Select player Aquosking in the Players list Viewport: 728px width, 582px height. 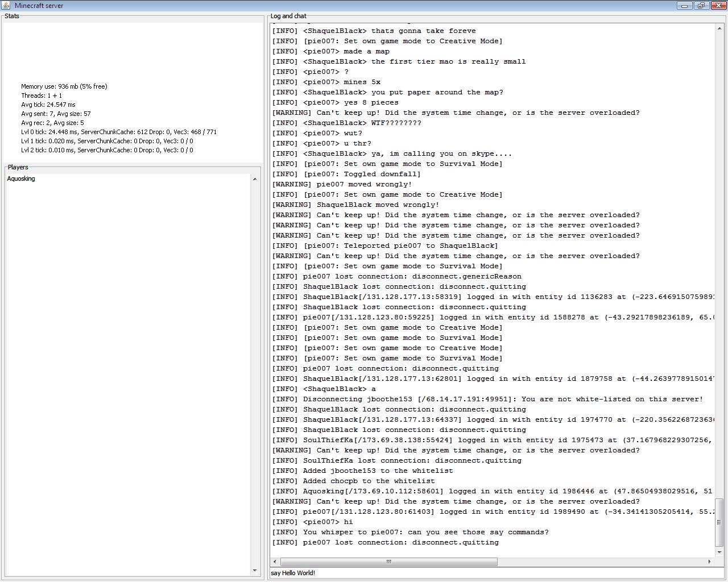pyautogui.click(x=21, y=178)
